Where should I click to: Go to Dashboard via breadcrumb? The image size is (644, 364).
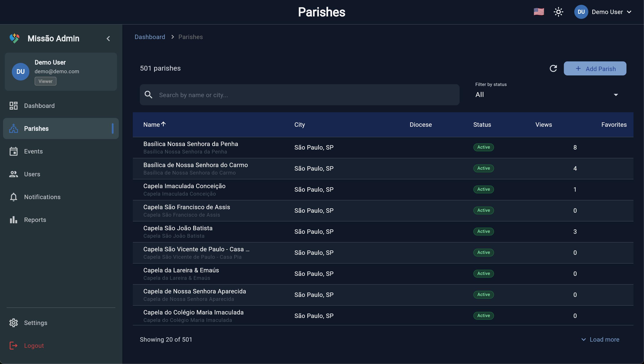pyautogui.click(x=150, y=37)
